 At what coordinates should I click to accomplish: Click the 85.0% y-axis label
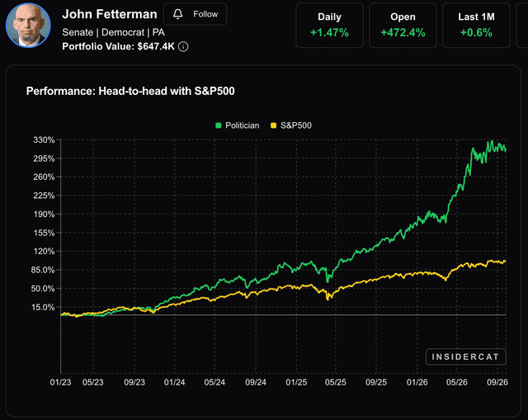coord(43,270)
